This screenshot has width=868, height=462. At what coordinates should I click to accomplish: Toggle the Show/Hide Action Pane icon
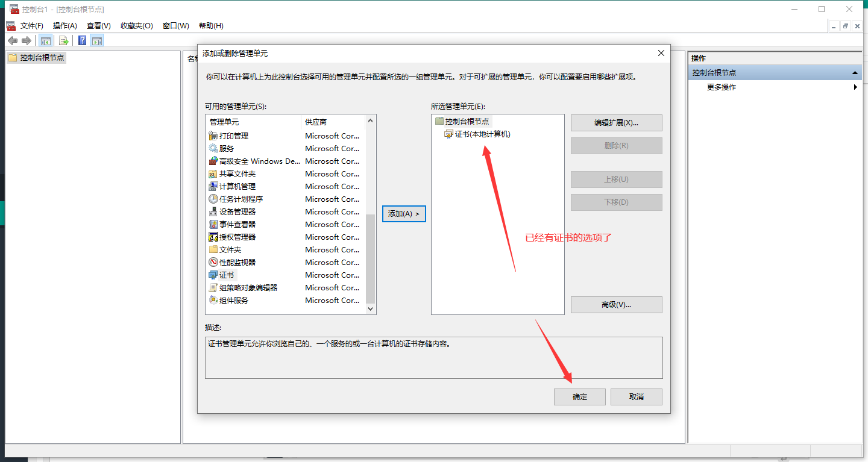coord(97,41)
